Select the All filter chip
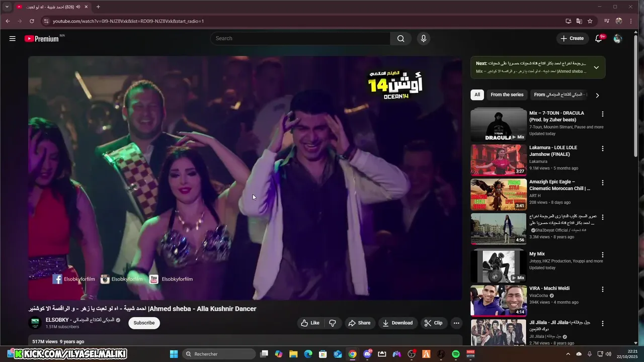 pyautogui.click(x=477, y=95)
